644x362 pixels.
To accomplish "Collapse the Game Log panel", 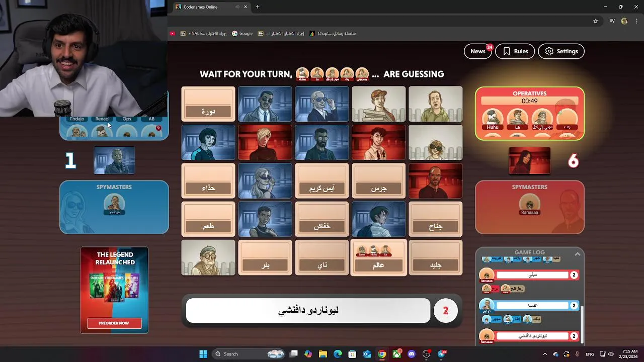I will tap(578, 254).
